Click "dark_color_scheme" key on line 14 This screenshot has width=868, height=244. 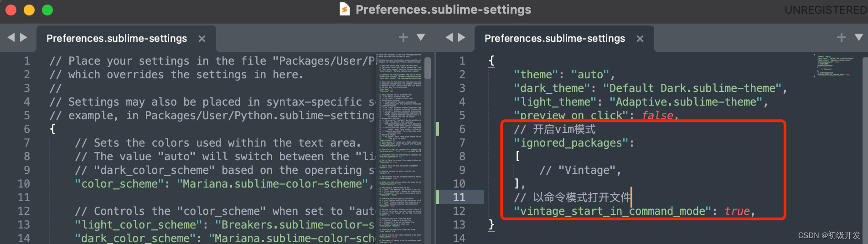click(135, 238)
